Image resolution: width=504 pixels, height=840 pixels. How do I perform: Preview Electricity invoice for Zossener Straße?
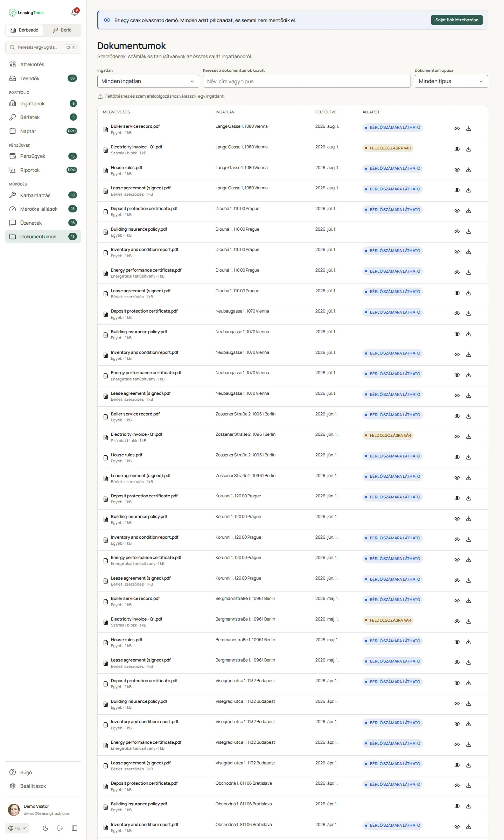457,436
